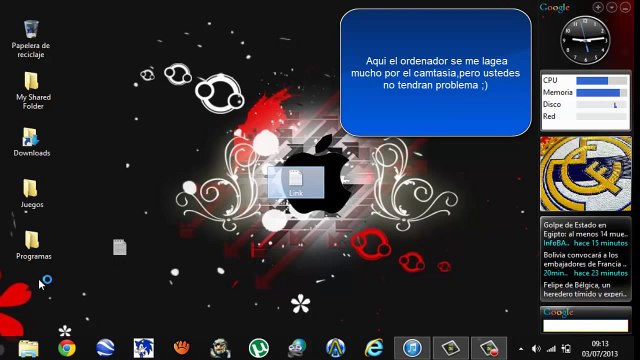The height and width of the screenshot is (360, 640).
Task: Click the Red network bar
Action: coord(601,116)
